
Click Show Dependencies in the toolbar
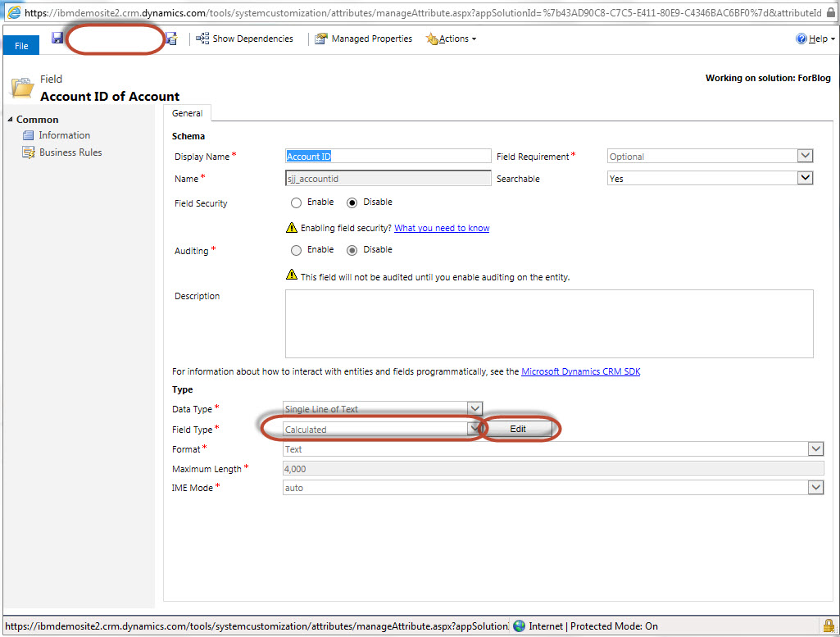244,39
